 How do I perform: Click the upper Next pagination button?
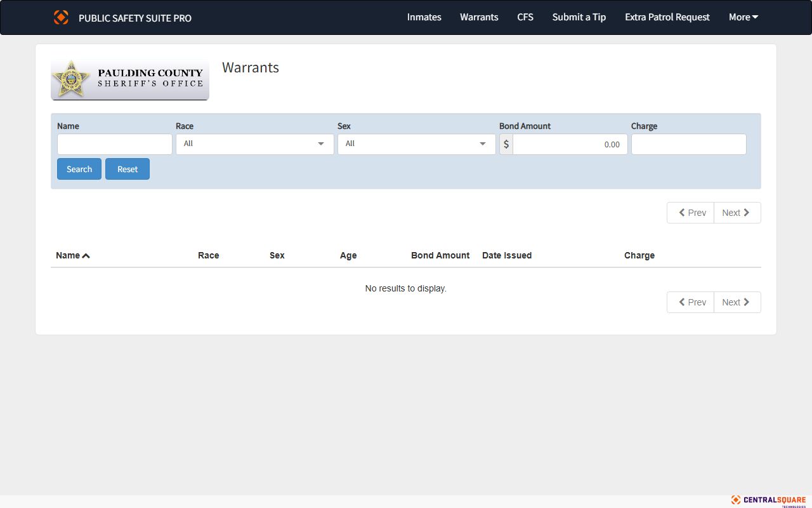point(737,213)
